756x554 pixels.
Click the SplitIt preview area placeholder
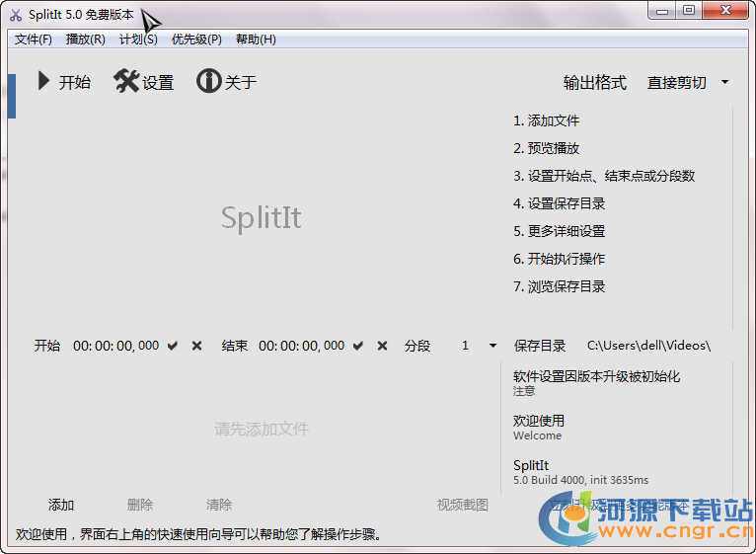(262, 217)
